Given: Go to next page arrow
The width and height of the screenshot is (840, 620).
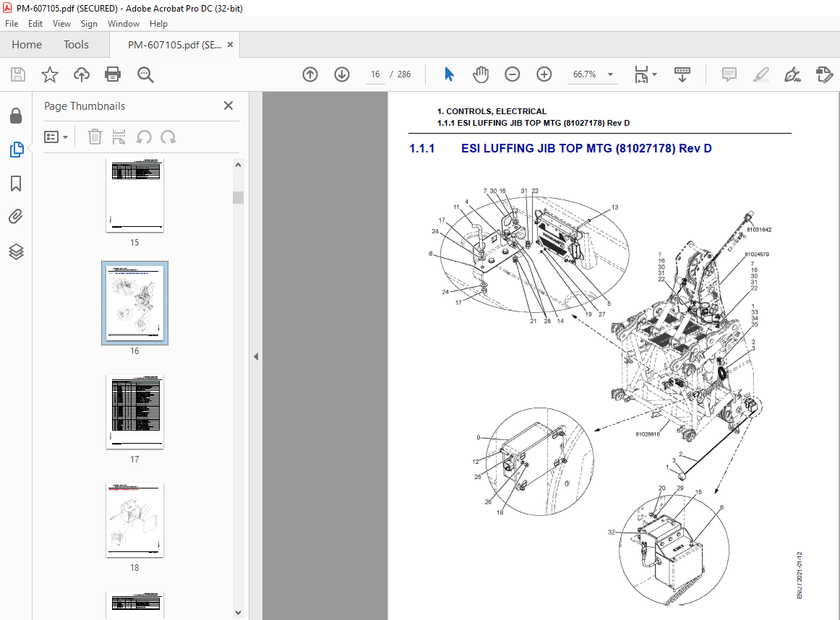Looking at the screenshot, I should point(342,74).
